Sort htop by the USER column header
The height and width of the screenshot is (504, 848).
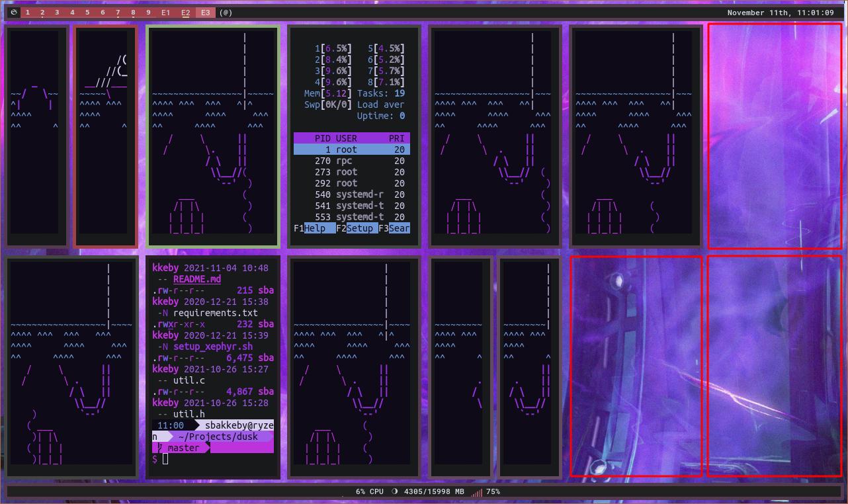(347, 138)
